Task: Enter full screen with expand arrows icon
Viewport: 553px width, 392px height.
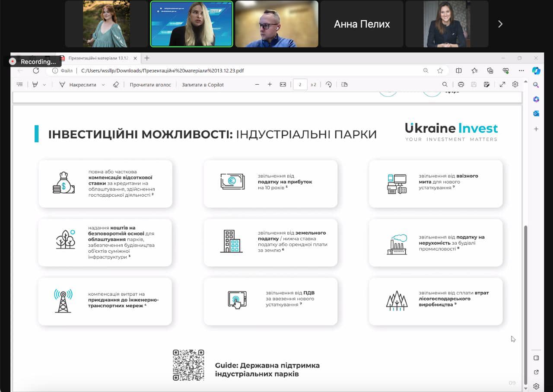Action: pos(502,85)
